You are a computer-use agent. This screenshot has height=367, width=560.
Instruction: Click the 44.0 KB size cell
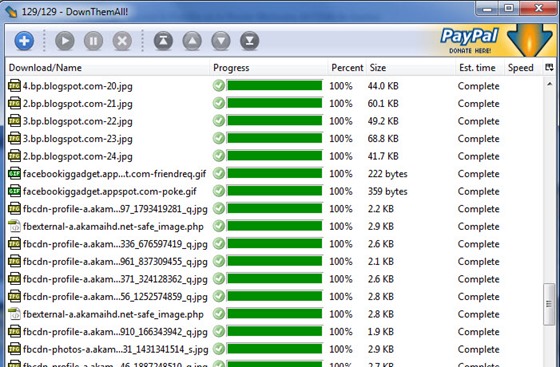point(383,86)
